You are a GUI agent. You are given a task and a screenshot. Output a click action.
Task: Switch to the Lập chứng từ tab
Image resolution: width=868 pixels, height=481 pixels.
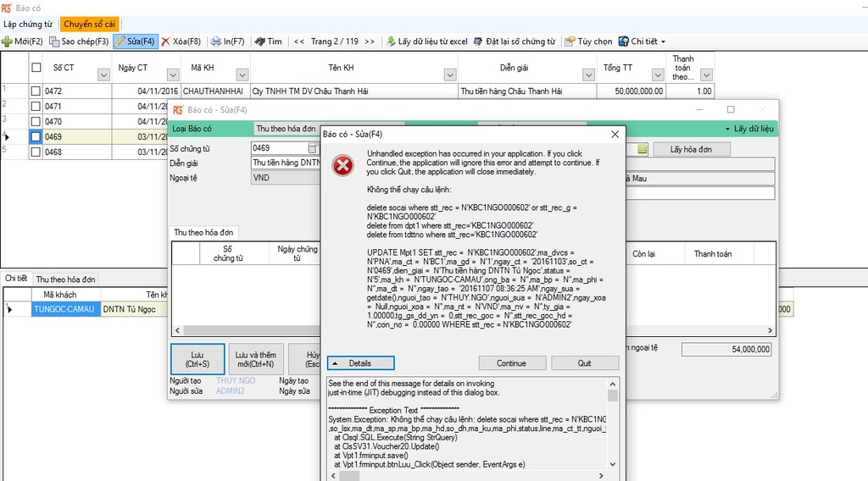[28, 25]
